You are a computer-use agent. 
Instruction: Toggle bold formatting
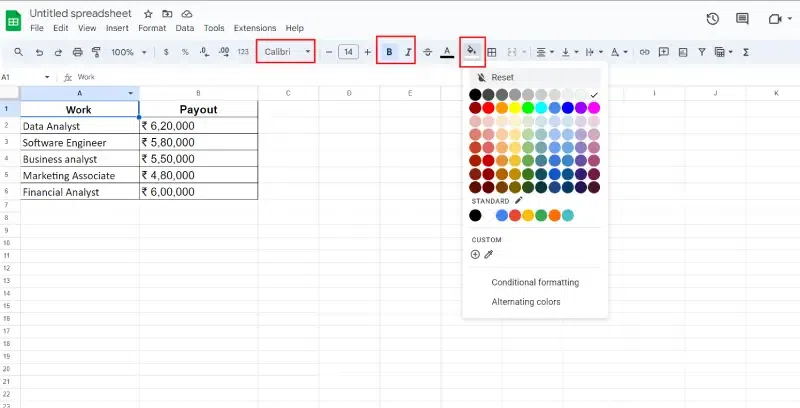[389, 52]
